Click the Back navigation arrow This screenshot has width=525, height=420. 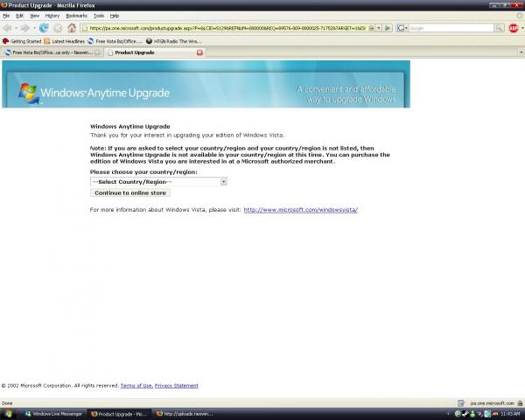[7, 28]
